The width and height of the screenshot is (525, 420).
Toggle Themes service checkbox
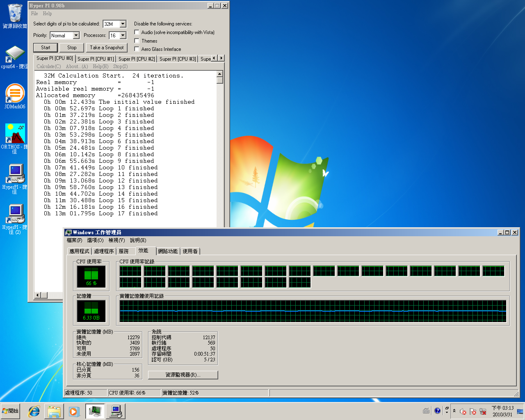click(x=137, y=41)
